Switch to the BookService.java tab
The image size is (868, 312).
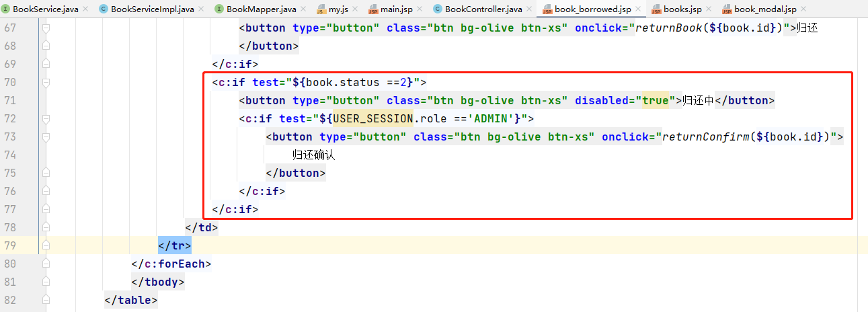point(44,9)
